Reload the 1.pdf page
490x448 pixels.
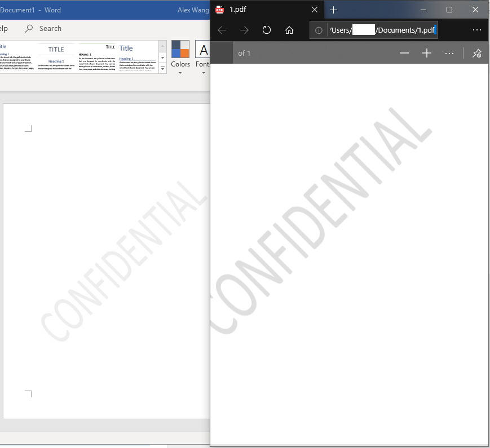point(267,30)
